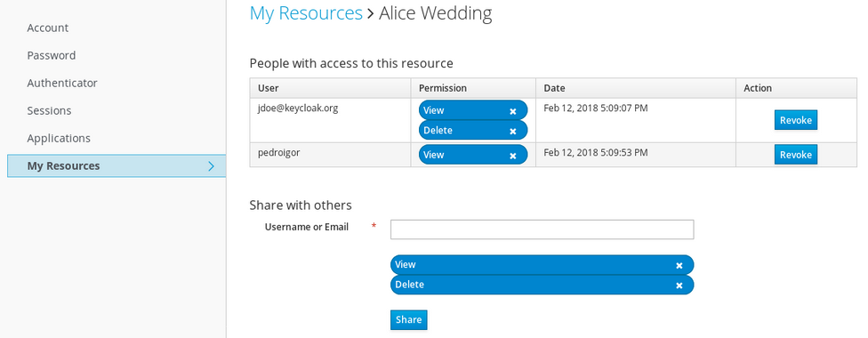Image resolution: width=868 pixels, height=338 pixels.
Task: Click the Permission column header
Action: [x=473, y=88]
